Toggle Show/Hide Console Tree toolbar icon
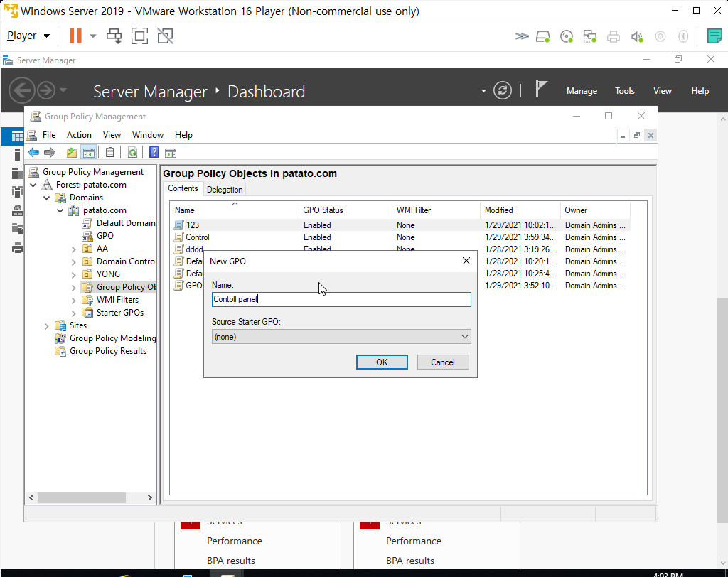 click(88, 152)
